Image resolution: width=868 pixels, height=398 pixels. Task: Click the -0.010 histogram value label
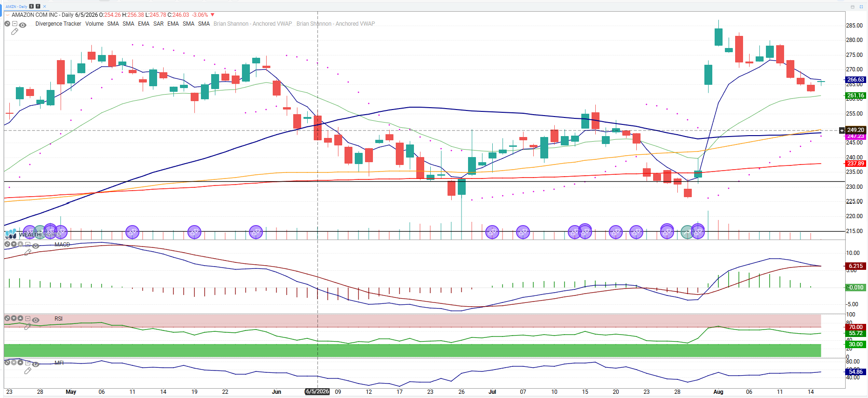click(x=855, y=288)
